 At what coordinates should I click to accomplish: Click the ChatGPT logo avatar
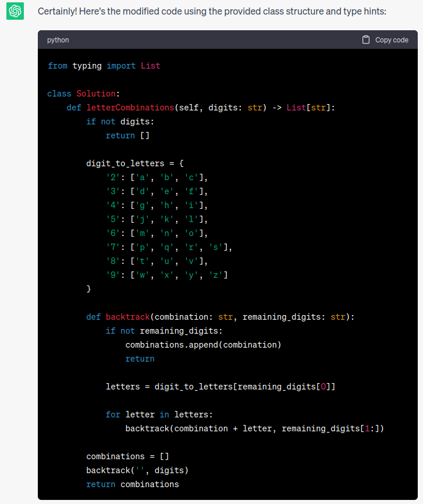pyautogui.click(x=15, y=11)
